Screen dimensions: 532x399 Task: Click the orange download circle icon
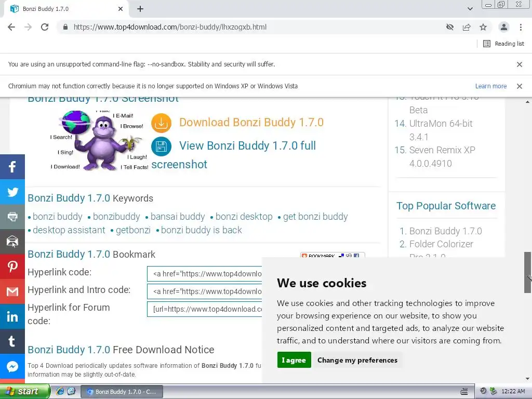161,123
